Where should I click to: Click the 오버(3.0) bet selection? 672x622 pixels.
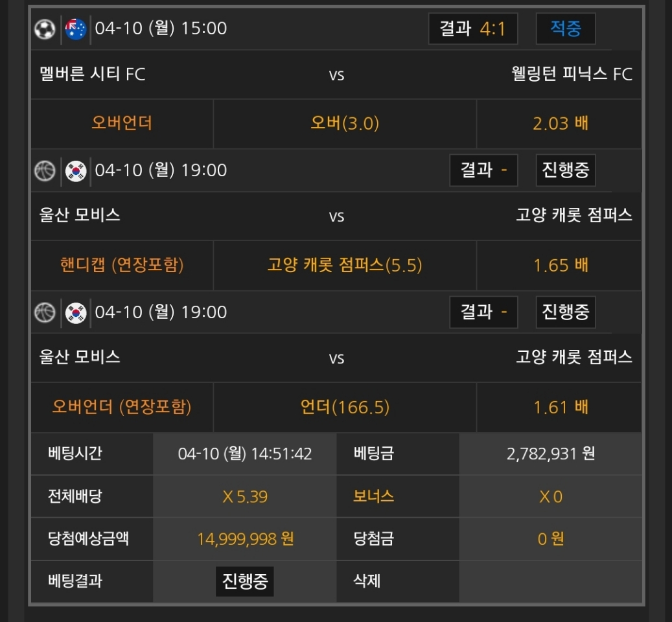(x=345, y=123)
